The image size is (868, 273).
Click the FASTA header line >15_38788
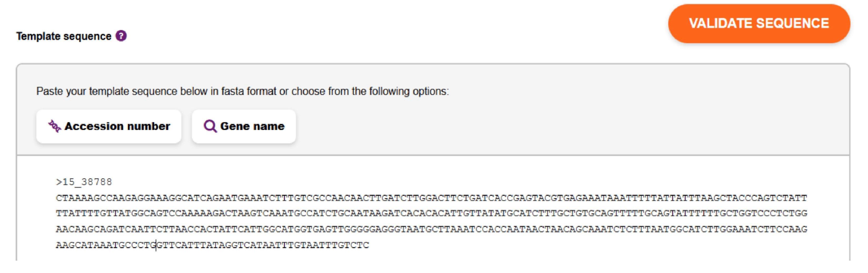84,182
